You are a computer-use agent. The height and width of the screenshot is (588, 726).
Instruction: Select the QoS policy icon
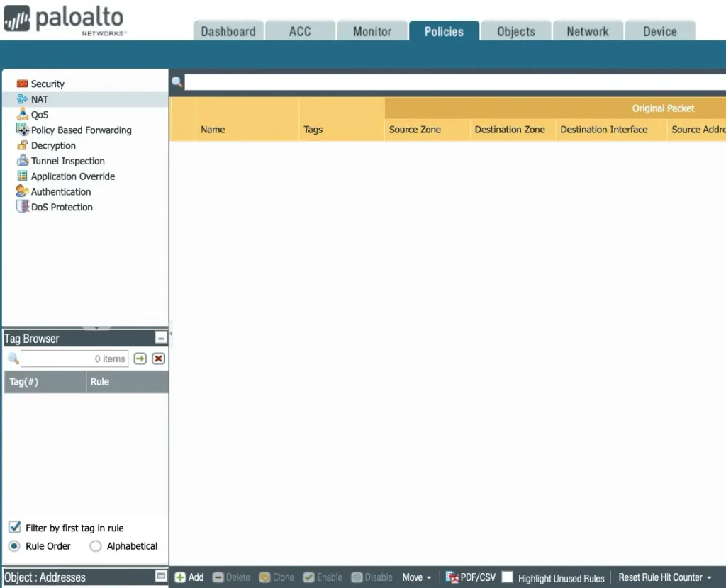[x=22, y=115]
